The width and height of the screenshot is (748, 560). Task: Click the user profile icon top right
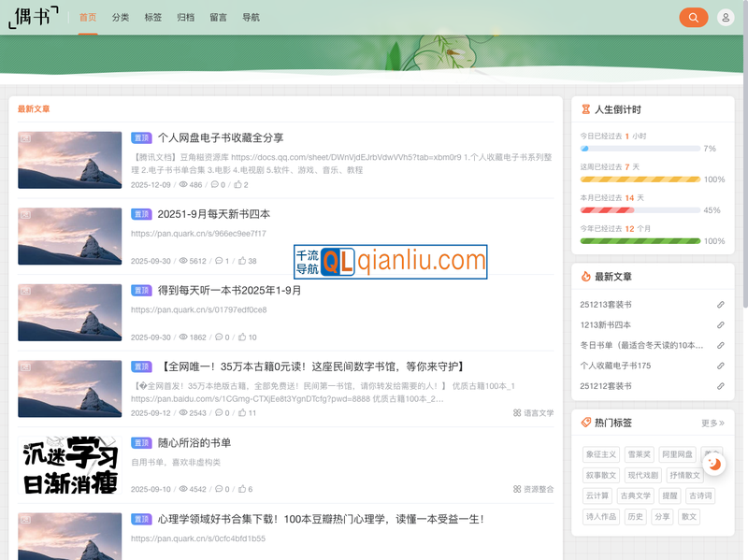point(726,17)
